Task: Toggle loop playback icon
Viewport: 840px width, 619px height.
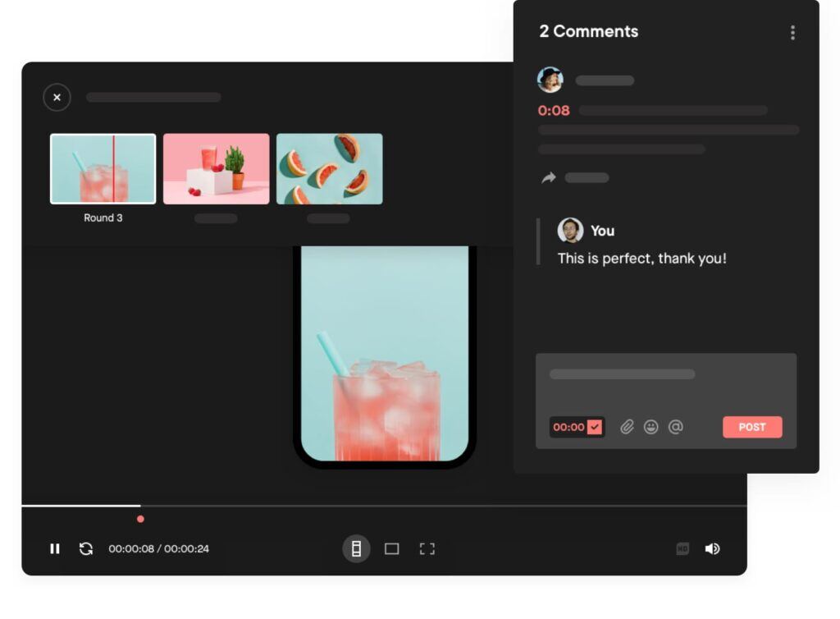Action: click(x=86, y=548)
